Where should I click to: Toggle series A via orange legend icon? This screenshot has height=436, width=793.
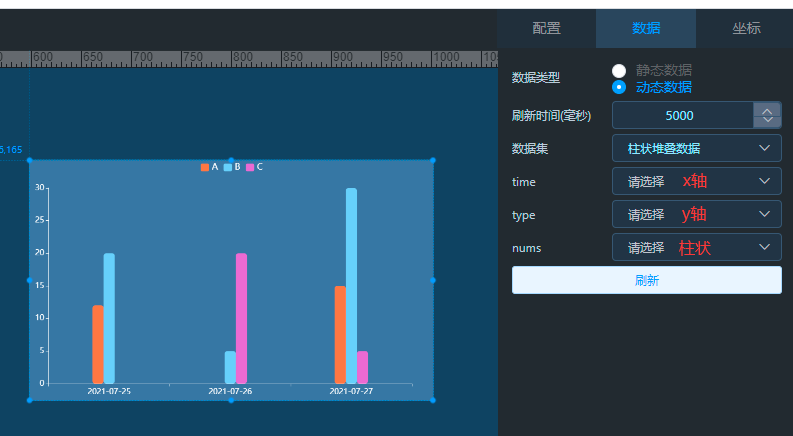[205, 167]
